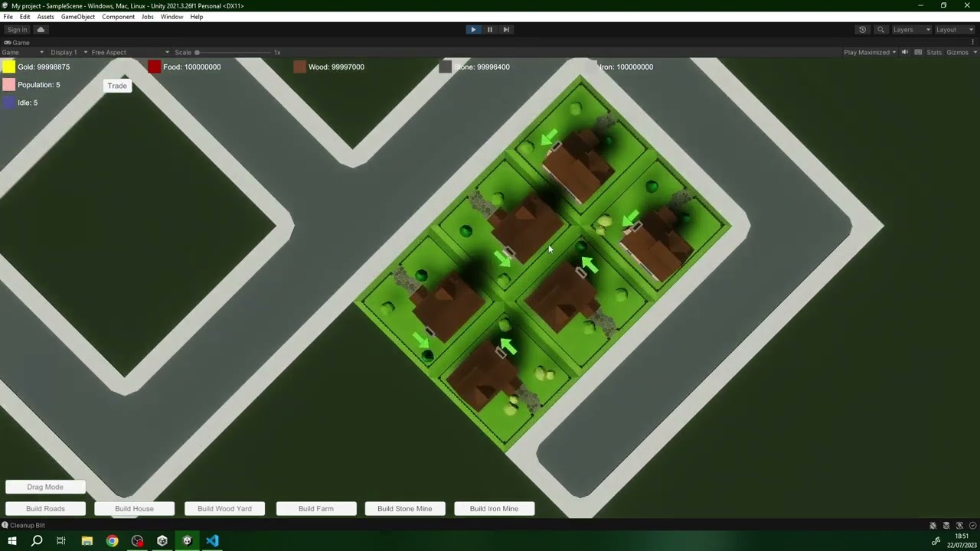Viewport: 980px width, 551px height.
Task: Open the Jobs menu
Action: [x=148, y=17]
